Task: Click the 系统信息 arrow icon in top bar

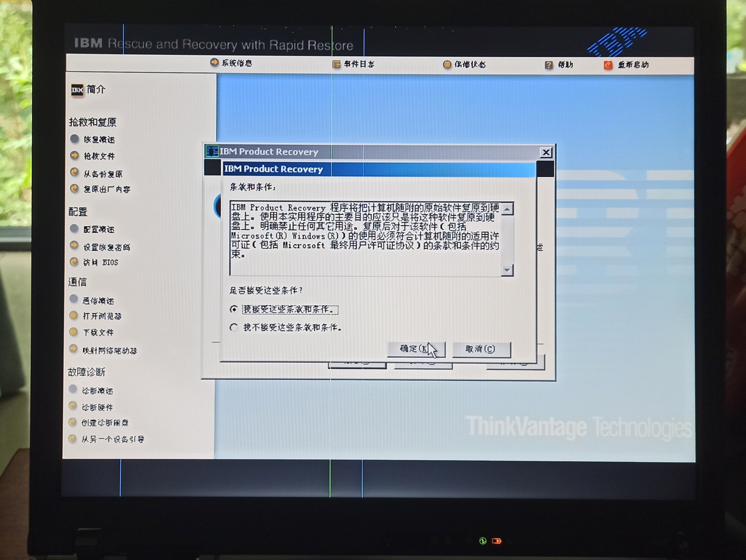Action: coord(214,62)
